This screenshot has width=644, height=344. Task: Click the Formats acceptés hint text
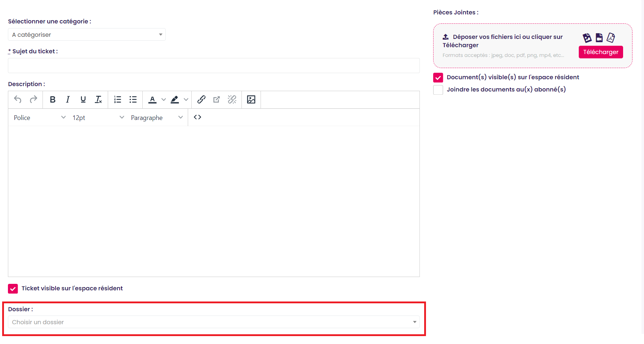point(503,55)
